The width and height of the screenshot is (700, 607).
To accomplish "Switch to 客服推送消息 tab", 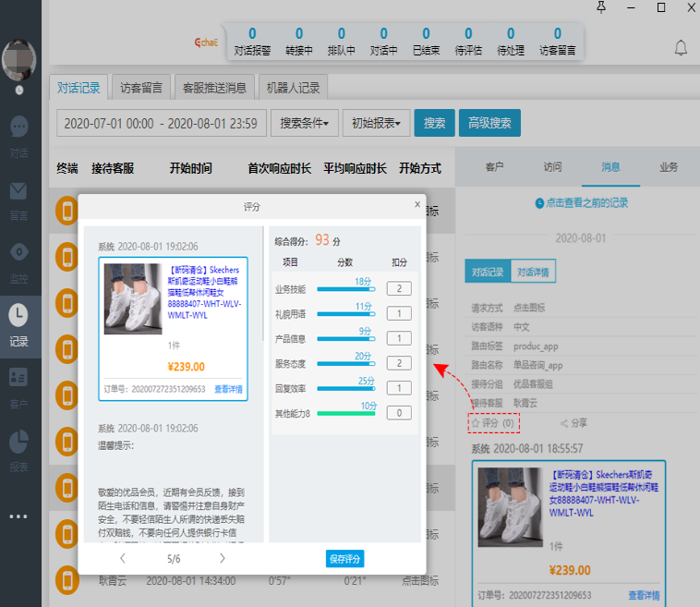I will pos(215,88).
